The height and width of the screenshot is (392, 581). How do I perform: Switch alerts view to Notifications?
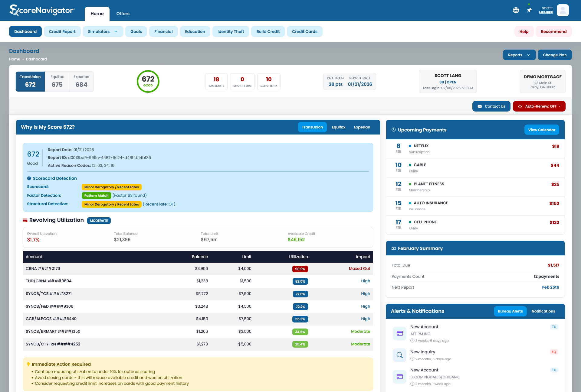pyautogui.click(x=543, y=311)
